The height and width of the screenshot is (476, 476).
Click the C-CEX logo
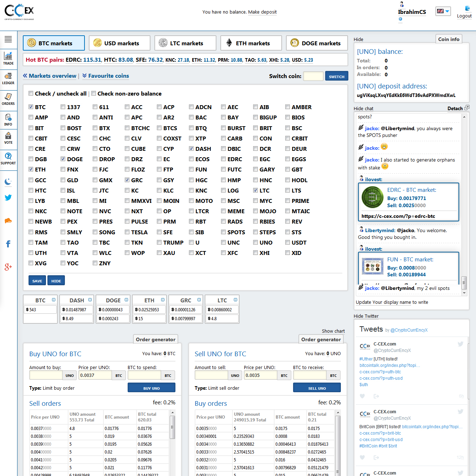point(19,12)
